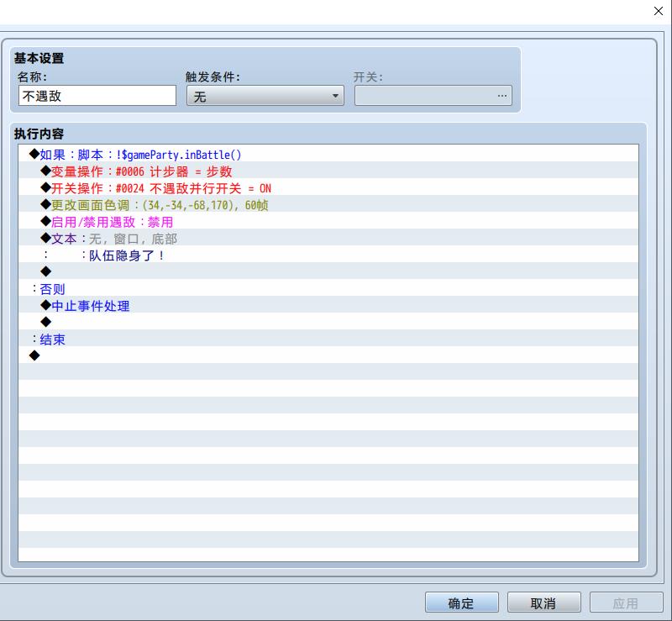This screenshot has width=672, height=621.
Task: Select the empty diamond line below 中止事件处理
Action: coord(328,323)
